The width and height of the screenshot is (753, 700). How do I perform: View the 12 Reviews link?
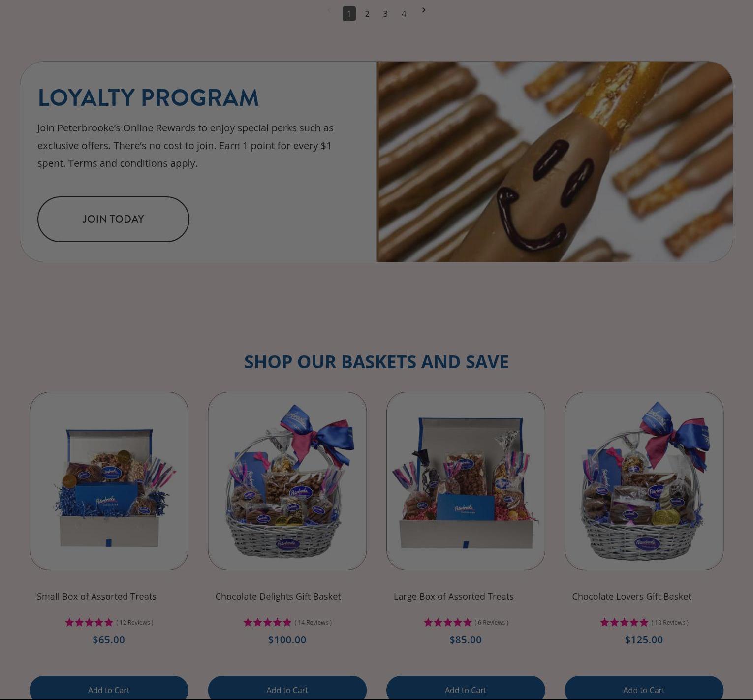pos(135,623)
